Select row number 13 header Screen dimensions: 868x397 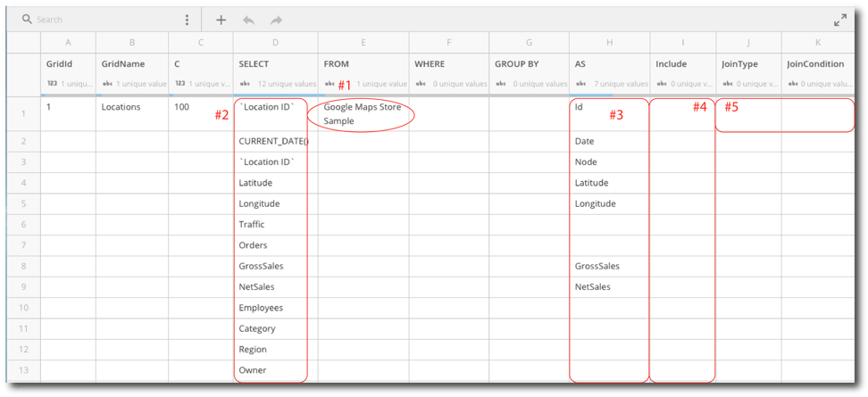point(23,370)
